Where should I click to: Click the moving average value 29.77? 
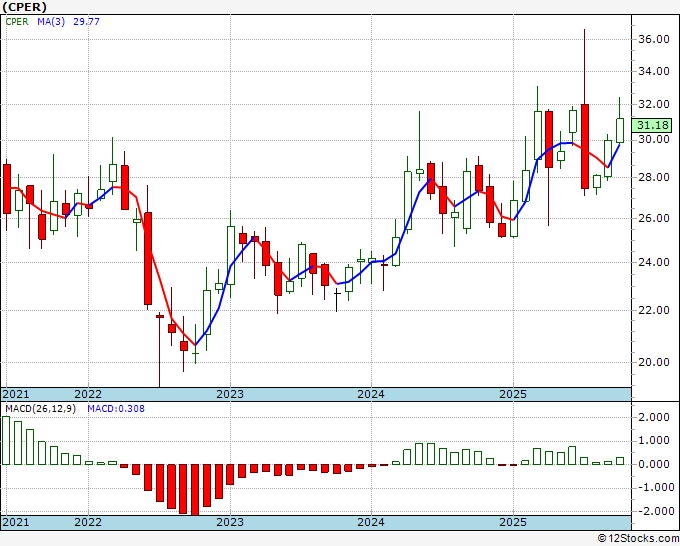[86, 21]
